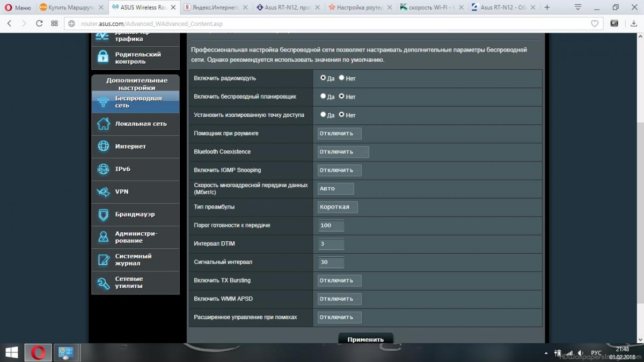Image resolution: width=644 pixels, height=362 pixels.
Task: Select Да for изолированную точку доступа
Action: [x=323, y=115]
